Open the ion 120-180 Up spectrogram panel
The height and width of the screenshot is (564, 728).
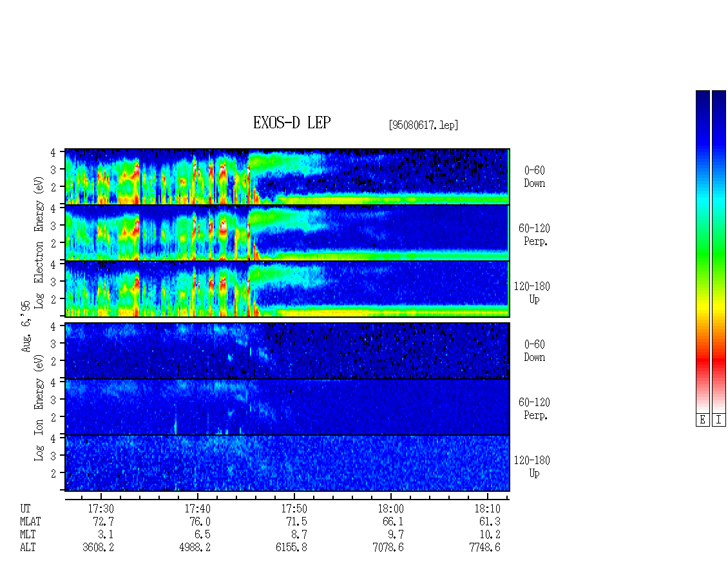pyautogui.click(x=287, y=463)
